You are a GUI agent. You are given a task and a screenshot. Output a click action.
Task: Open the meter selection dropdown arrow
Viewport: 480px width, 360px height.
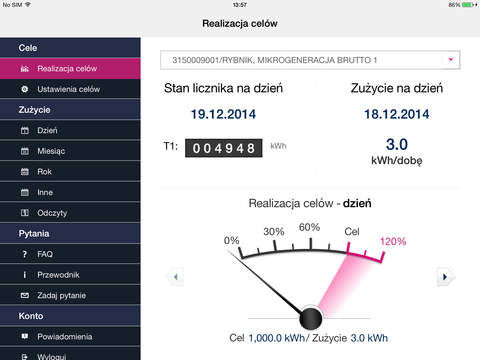[451, 60]
